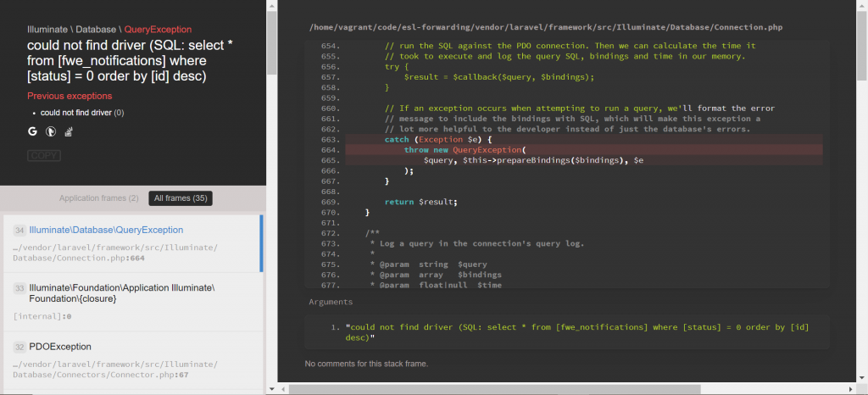This screenshot has height=395, width=868.
Task: Click the details pane scroll down arrow
Action: 862,377
